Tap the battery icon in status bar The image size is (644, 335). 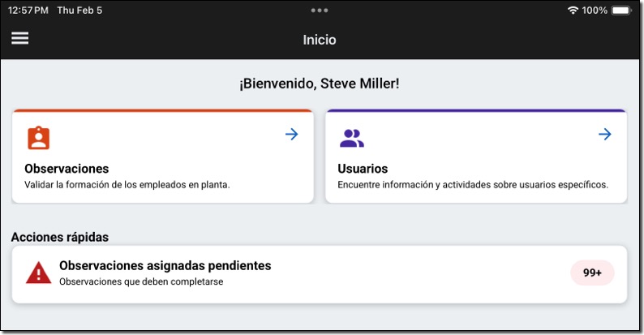[x=621, y=11]
